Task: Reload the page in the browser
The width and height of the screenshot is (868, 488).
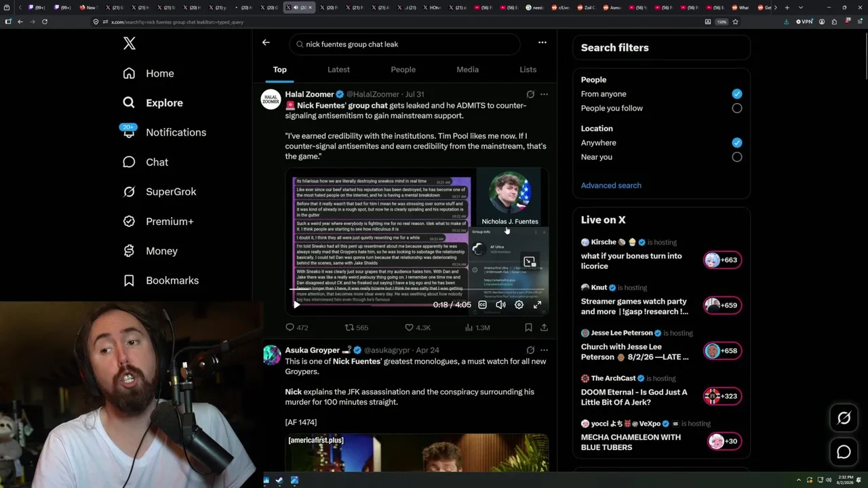Action: [x=45, y=22]
